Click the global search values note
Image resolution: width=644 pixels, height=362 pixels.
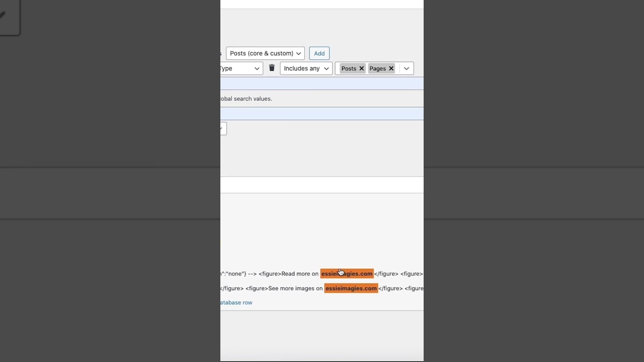pos(247,99)
